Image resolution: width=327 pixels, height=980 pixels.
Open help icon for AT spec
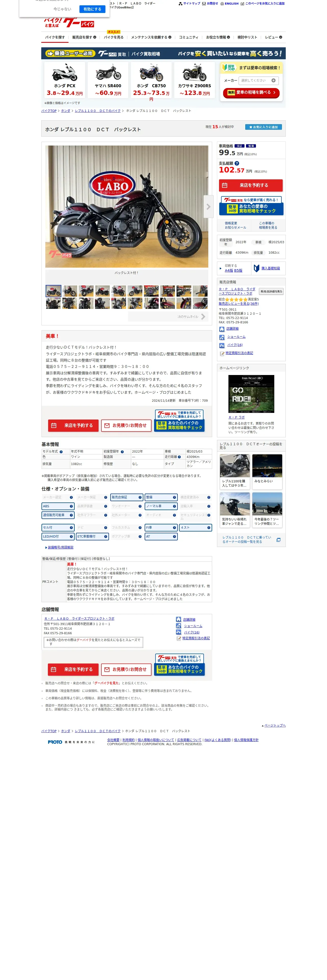(174, 537)
